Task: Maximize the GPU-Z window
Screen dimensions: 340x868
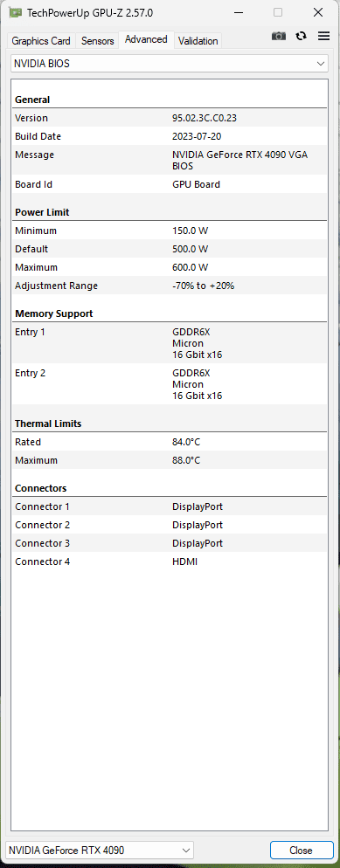Action: 278,12
